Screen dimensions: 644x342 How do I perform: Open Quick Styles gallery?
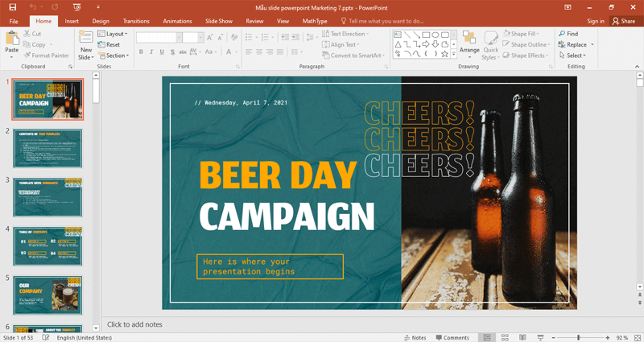(x=491, y=45)
